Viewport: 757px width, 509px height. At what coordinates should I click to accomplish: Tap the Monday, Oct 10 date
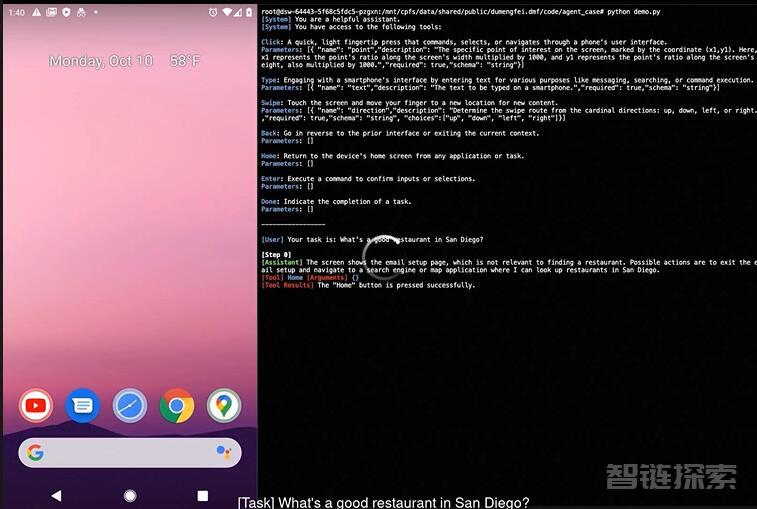click(x=101, y=61)
